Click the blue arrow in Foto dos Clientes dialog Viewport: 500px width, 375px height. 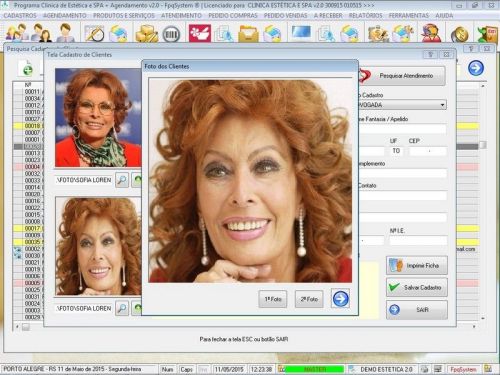coord(340,298)
